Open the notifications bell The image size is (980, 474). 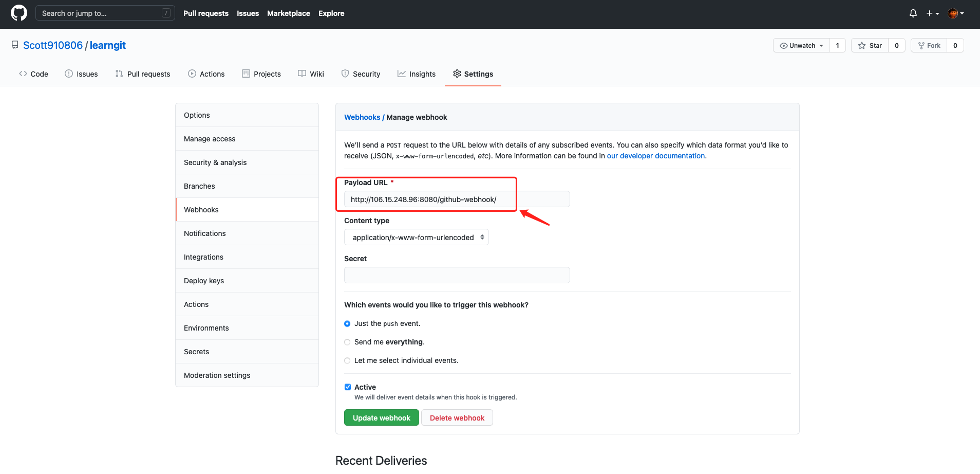tap(913, 13)
